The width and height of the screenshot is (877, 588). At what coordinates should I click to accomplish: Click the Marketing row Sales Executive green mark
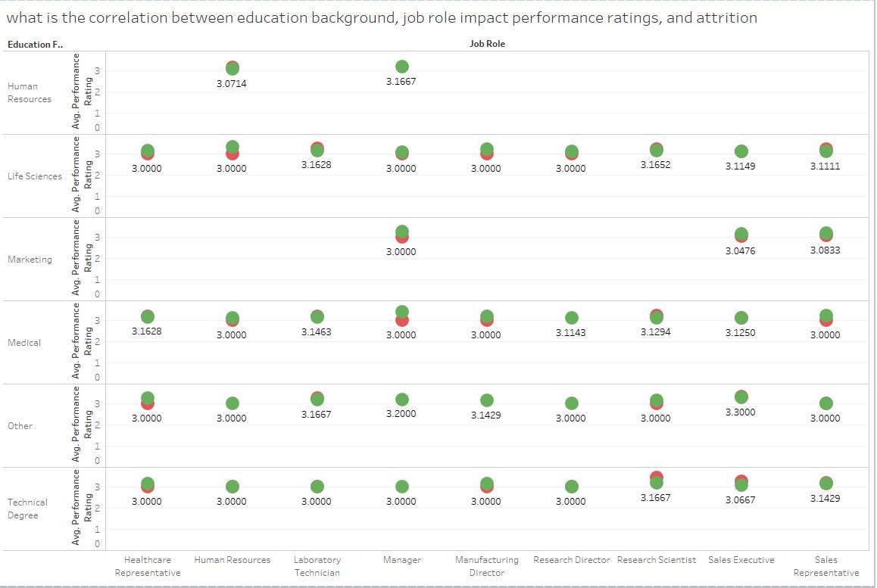tap(741, 234)
